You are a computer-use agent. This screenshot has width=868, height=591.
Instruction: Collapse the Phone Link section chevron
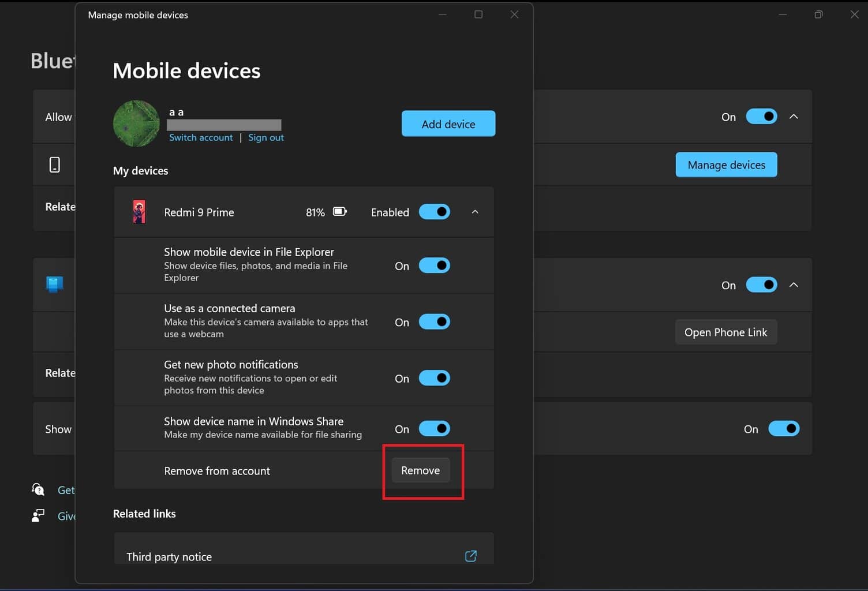click(794, 285)
